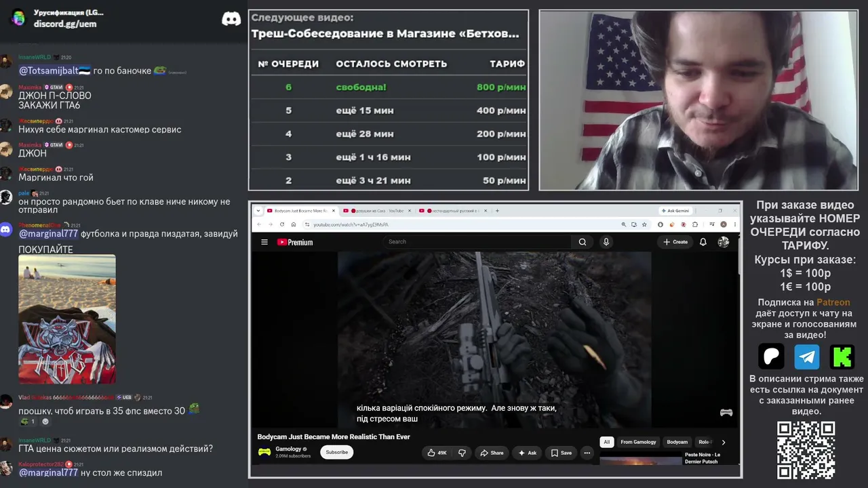The image size is (868, 488).
Task: Click the webcam feed with the flag
Action: 698,100
